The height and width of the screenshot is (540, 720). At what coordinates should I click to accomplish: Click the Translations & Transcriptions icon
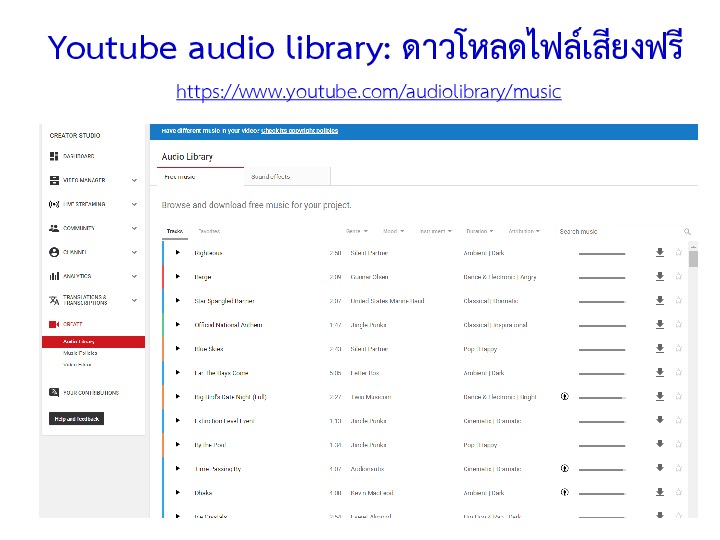[54, 300]
